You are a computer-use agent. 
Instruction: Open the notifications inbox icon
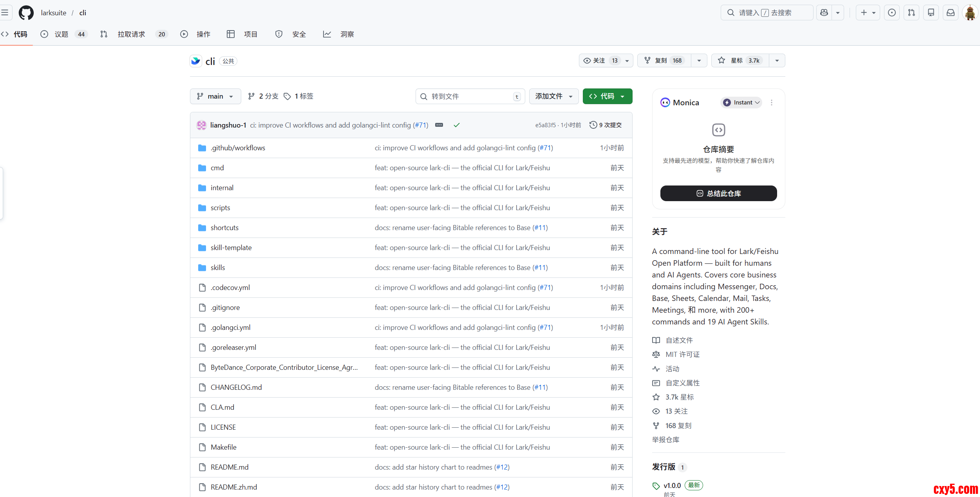point(951,13)
